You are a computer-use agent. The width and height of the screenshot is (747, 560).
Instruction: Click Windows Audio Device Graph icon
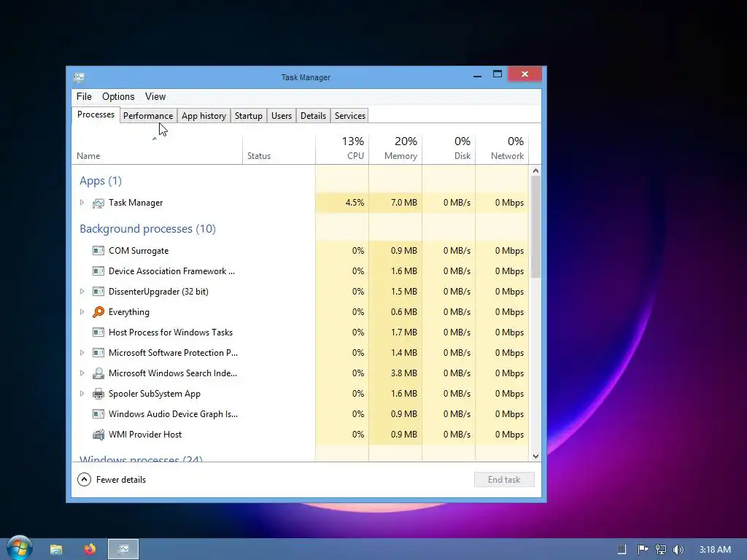pyautogui.click(x=98, y=414)
